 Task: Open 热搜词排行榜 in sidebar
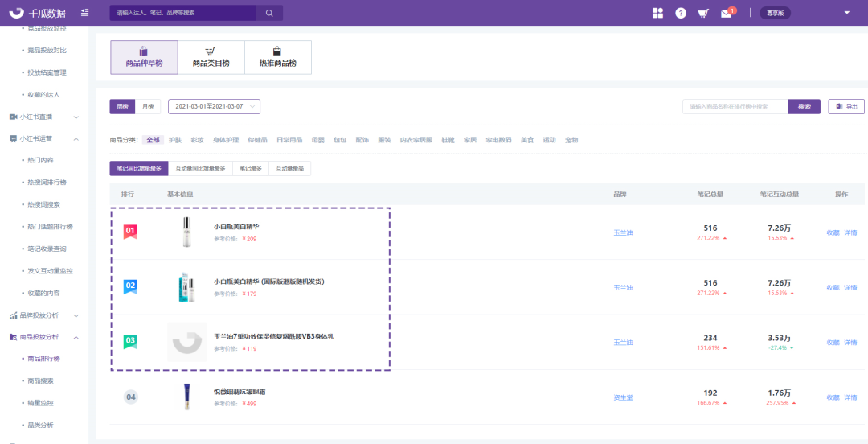[47, 183]
